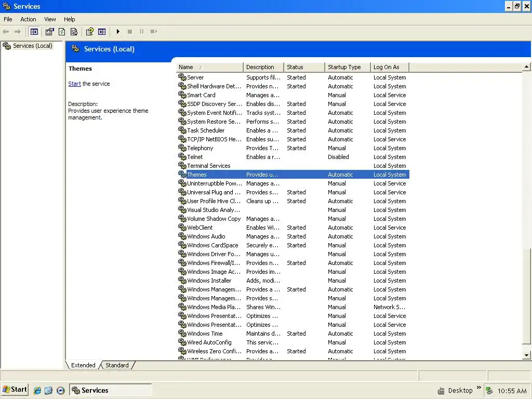Image resolution: width=532 pixels, height=399 pixels.
Task: Open the File menu
Action: [x=8, y=19]
